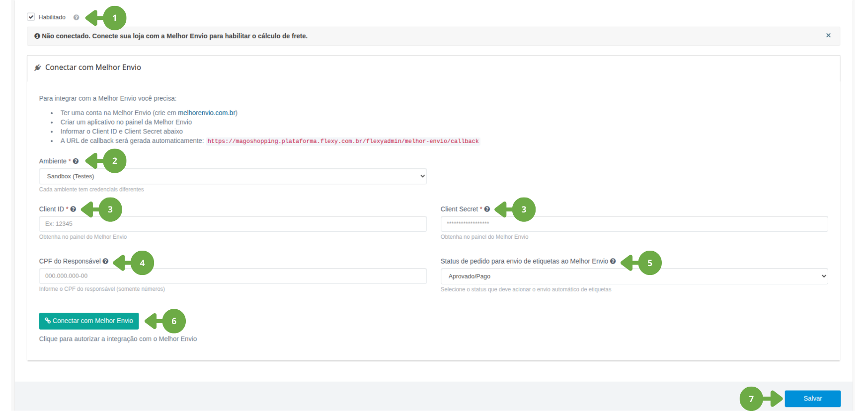Toggle the Habilitado checkbox
Viewport: 868px width, 411px height.
31,17
